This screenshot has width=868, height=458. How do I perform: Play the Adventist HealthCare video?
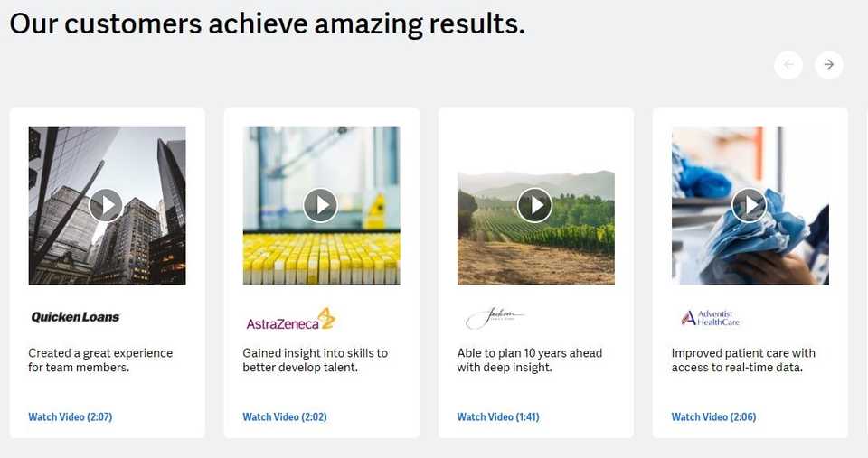(x=749, y=205)
